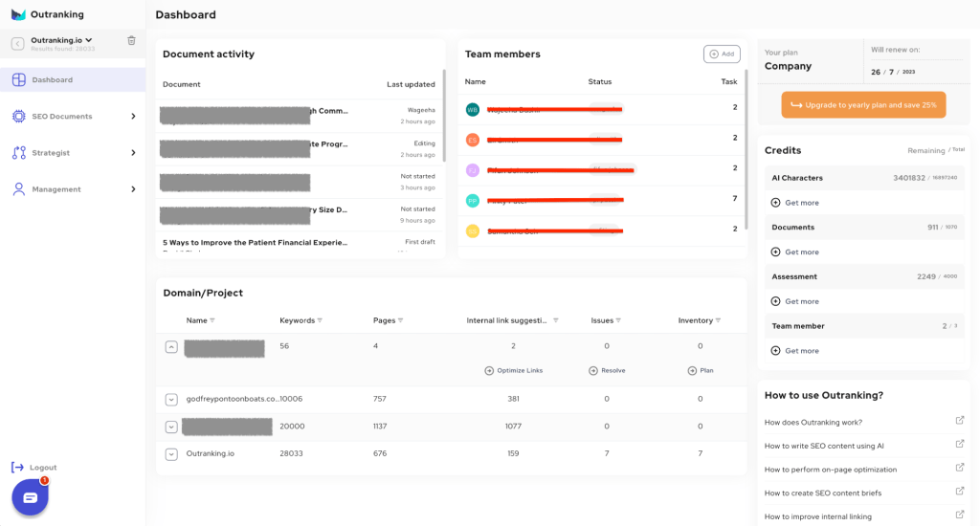Image resolution: width=980 pixels, height=526 pixels.
Task: Click godfreypontoonboats.co project name
Action: pyautogui.click(x=233, y=399)
